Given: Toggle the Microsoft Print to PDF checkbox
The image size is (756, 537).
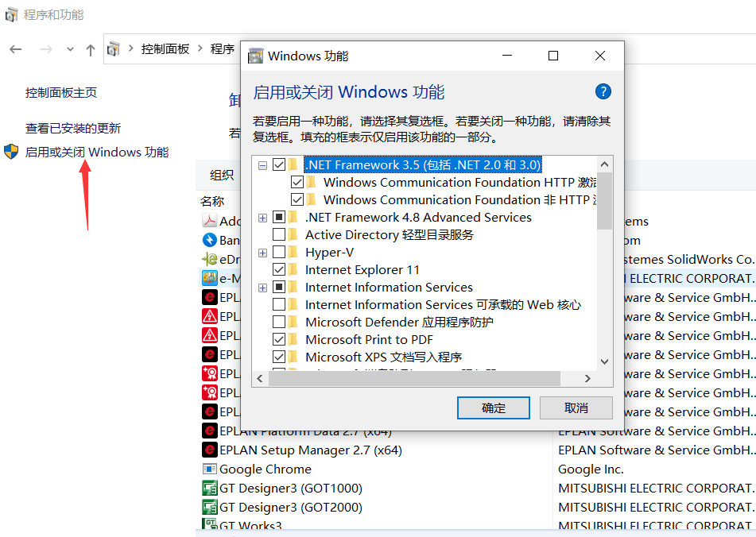Looking at the screenshot, I should point(279,340).
